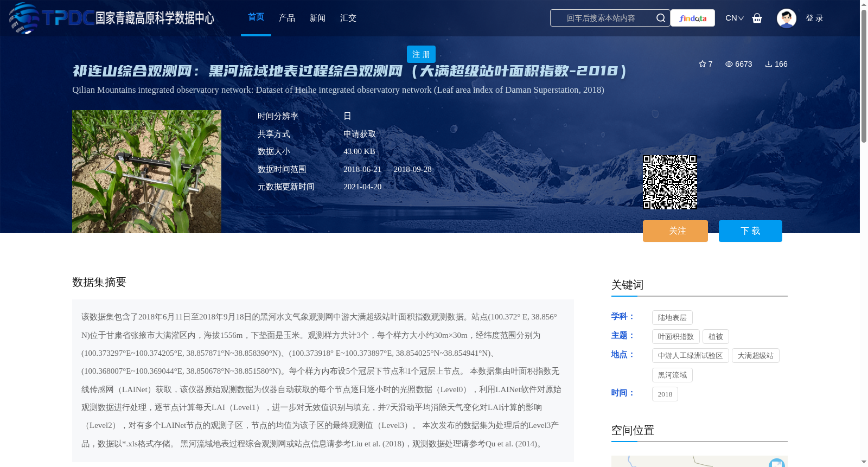Click the date range 2018-06-21 — 2018-09-28
Image resolution: width=868 pixels, height=467 pixels.
(x=387, y=169)
